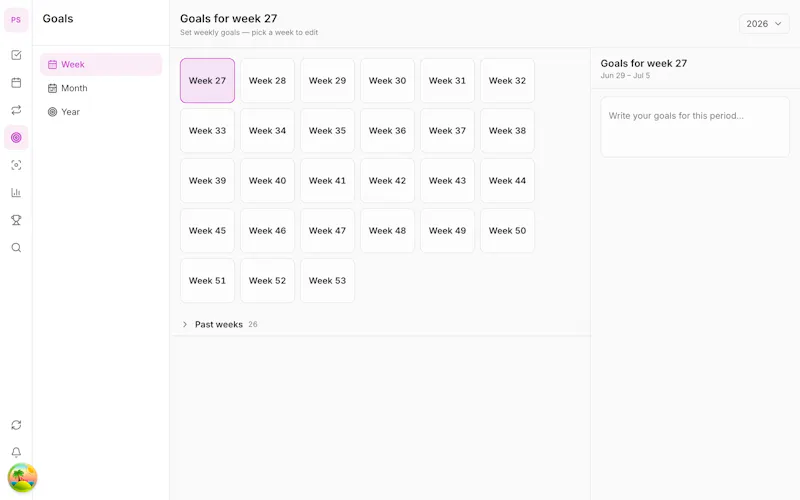Select Week 34 tile
Image resolution: width=800 pixels, height=500 pixels.
pos(267,131)
